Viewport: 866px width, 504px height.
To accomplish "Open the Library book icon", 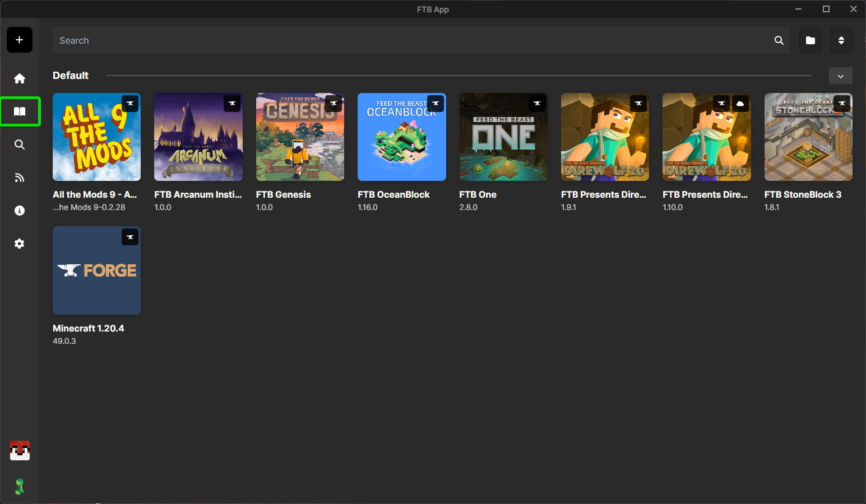I will (x=20, y=111).
